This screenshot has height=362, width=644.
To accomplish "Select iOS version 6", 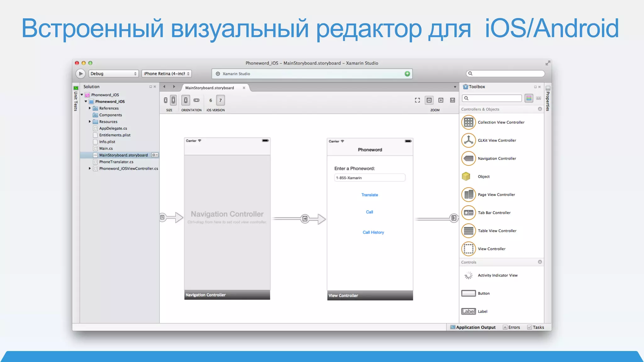I will click(211, 100).
